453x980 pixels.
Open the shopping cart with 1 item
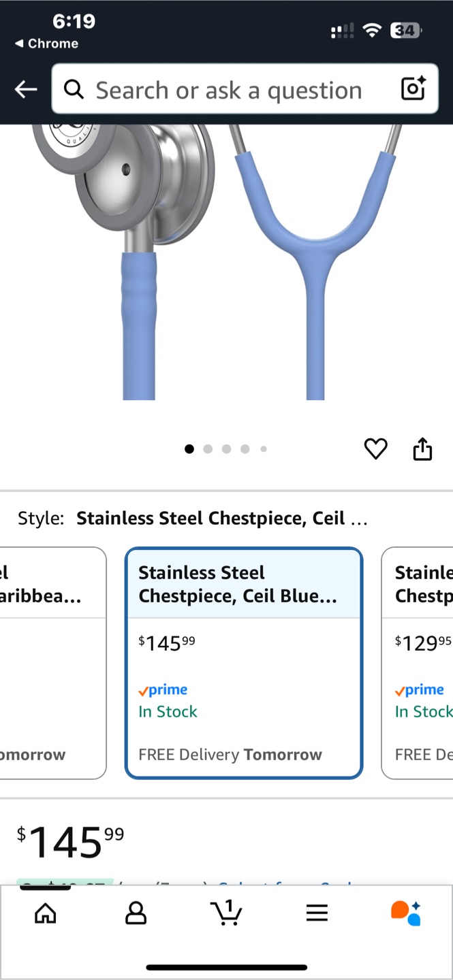tap(227, 912)
